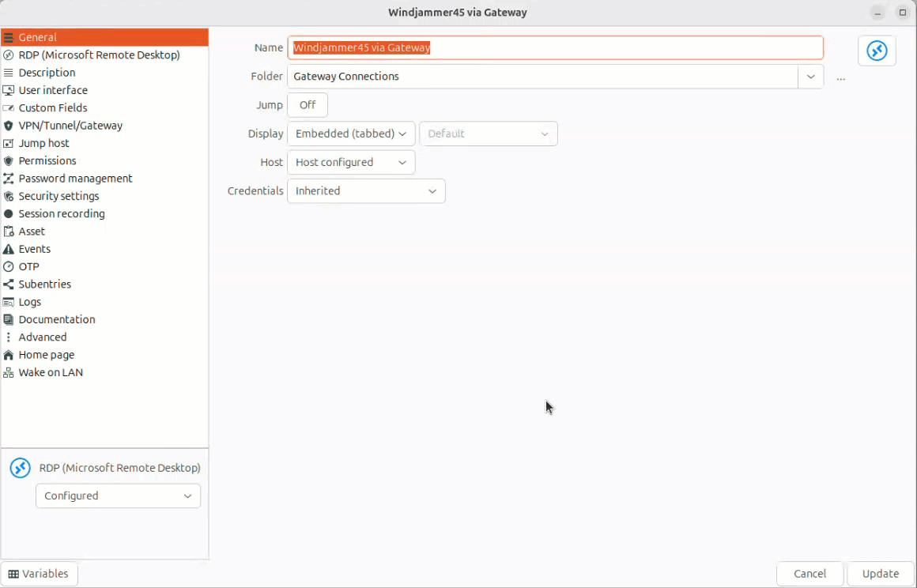Open the Variables button at bottom left
Image resolution: width=917 pixels, height=588 pixels.
point(39,574)
